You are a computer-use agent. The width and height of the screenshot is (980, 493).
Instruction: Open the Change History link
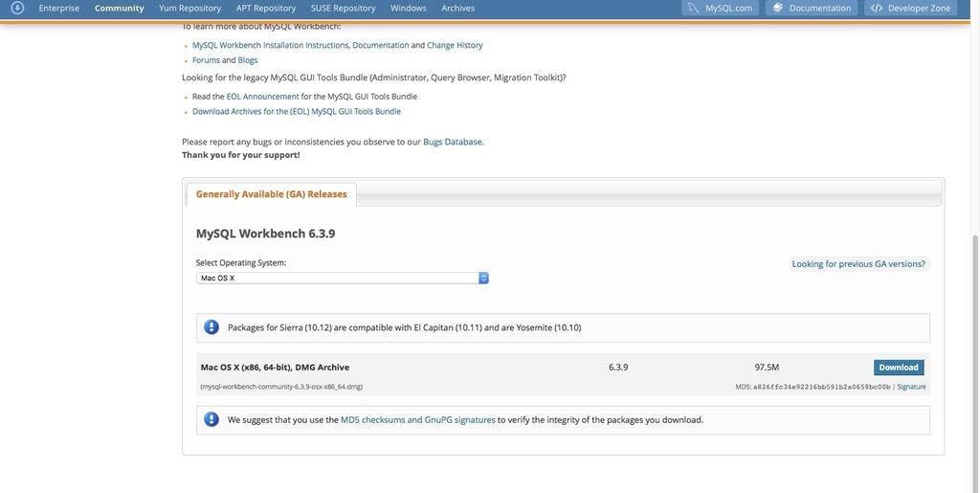tap(455, 45)
